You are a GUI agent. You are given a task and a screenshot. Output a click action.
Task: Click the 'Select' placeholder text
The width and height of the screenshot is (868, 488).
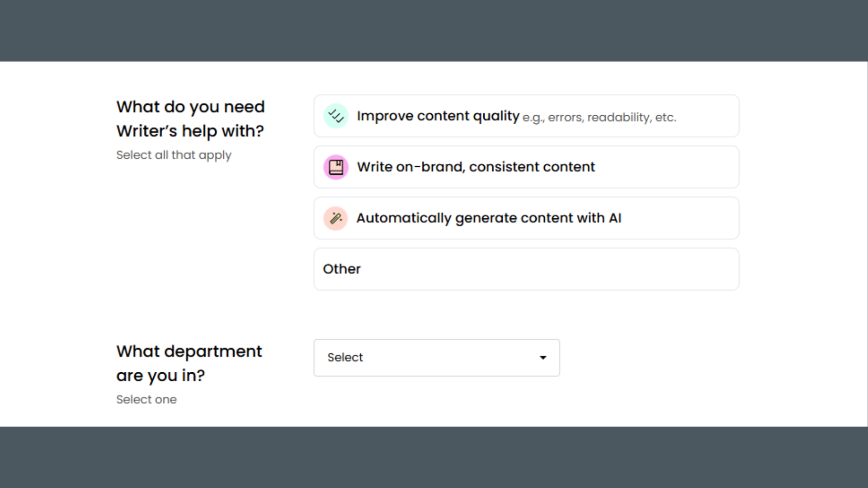click(x=345, y=357)
